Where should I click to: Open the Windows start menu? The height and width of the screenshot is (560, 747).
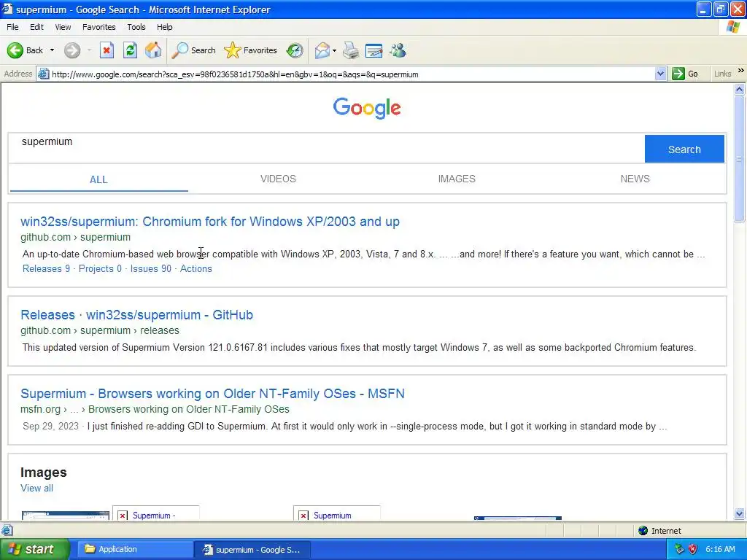(35, 549)
